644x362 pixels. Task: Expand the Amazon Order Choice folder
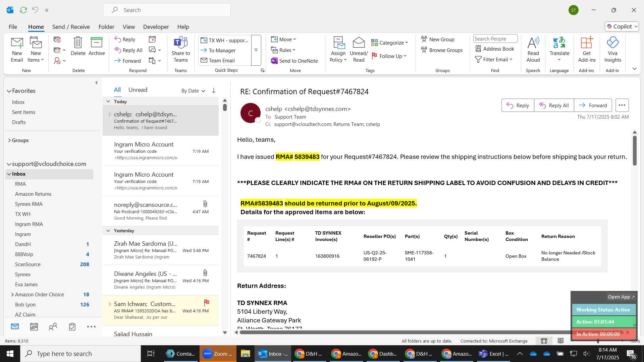12,295
